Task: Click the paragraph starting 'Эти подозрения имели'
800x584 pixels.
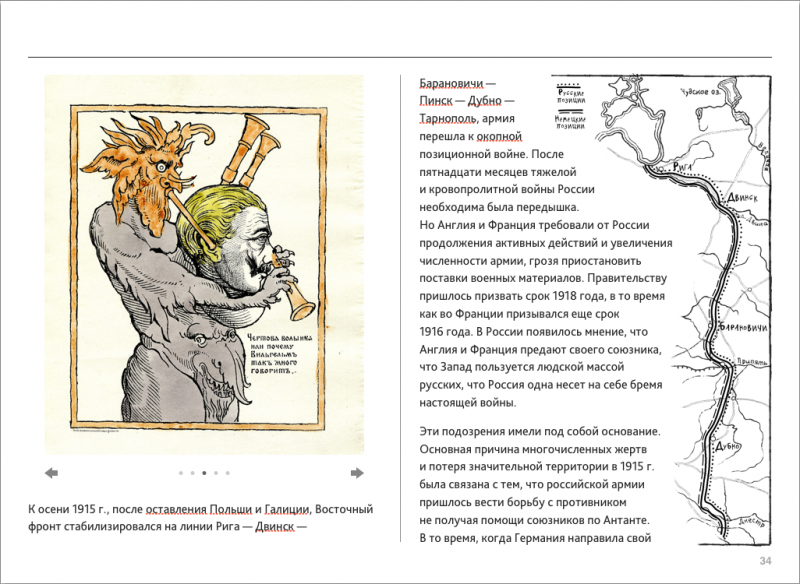Action: tap(540, 485)
